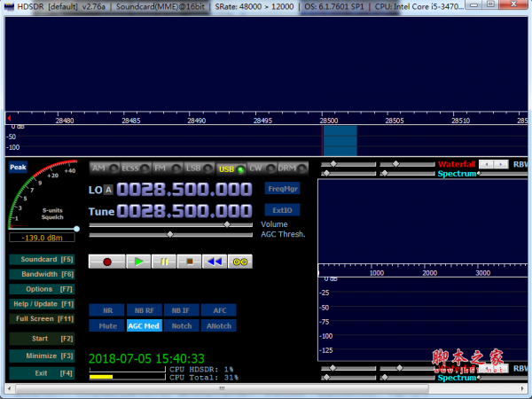Click the AGC Thresh. slider handle

170,234
